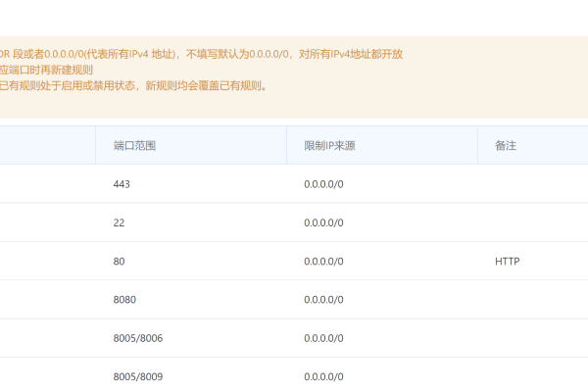
Task: Click the 限制IP来源 column header
Action: click(x=329, y=146)
